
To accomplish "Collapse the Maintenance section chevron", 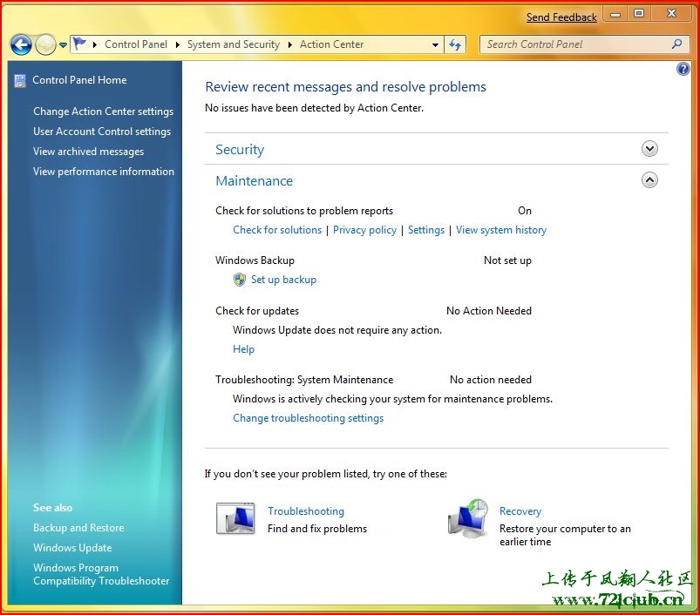I will (649, 180).
